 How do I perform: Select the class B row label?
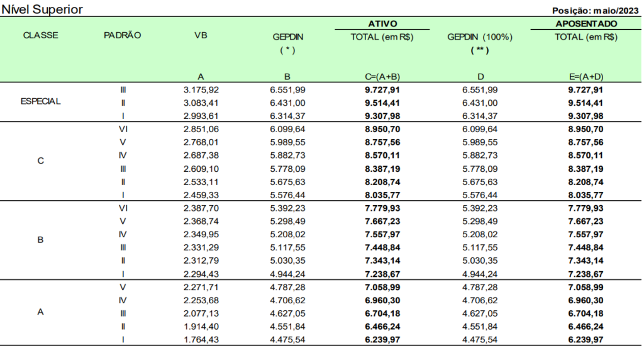[x=40, y=240]
